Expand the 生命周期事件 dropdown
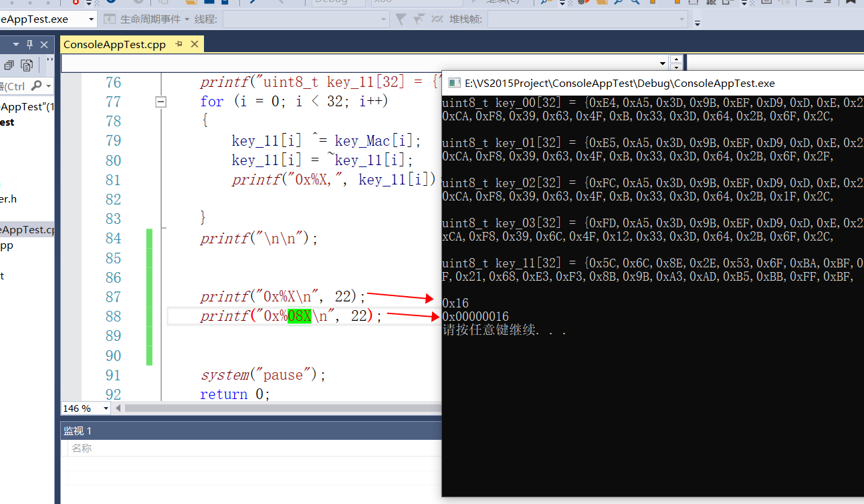Viewport: 864px width, 504px height. [x=187, y=19]
